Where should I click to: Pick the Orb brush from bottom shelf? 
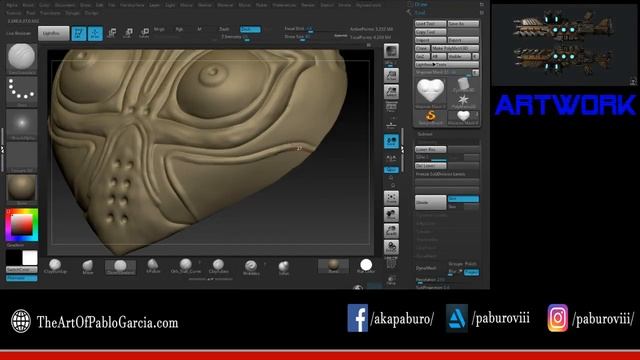click(x=186, y=266)
